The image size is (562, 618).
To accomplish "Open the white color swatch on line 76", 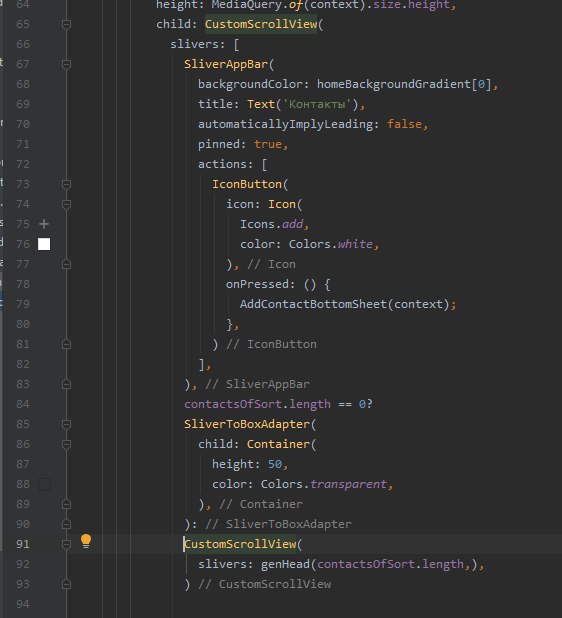I will pos(44,244).
